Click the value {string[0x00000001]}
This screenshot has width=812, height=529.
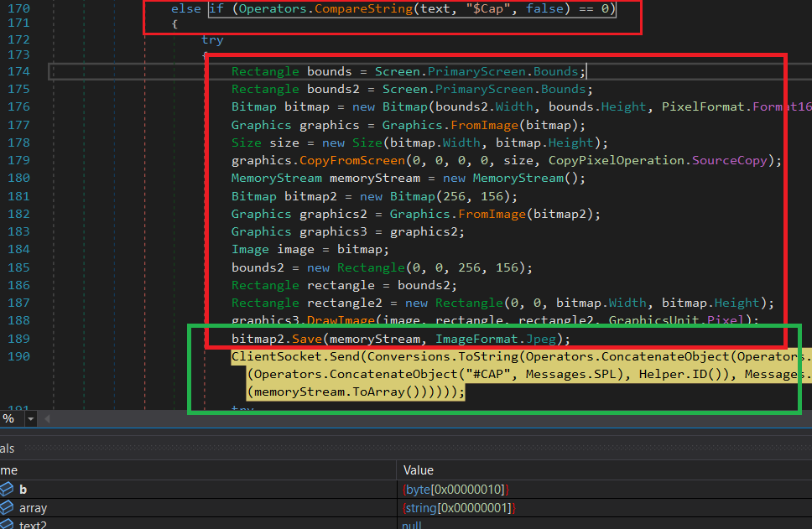coord(459,508)
